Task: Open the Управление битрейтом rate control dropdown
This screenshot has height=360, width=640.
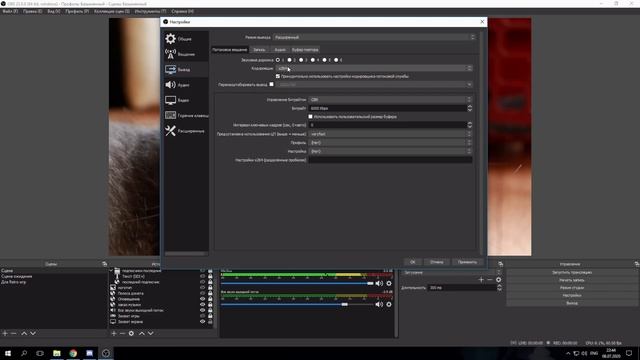Action: point(391,100)
